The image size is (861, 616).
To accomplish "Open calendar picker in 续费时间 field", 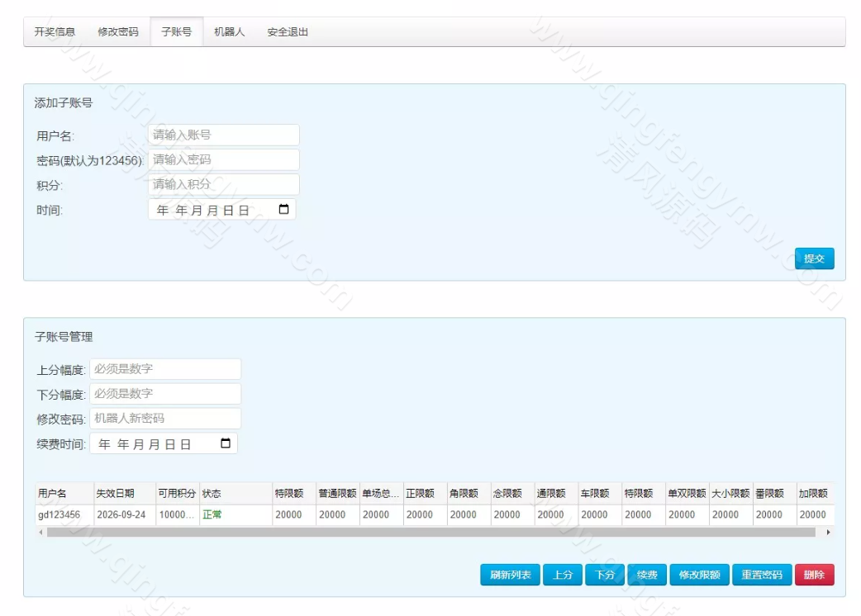I will 226,443.
